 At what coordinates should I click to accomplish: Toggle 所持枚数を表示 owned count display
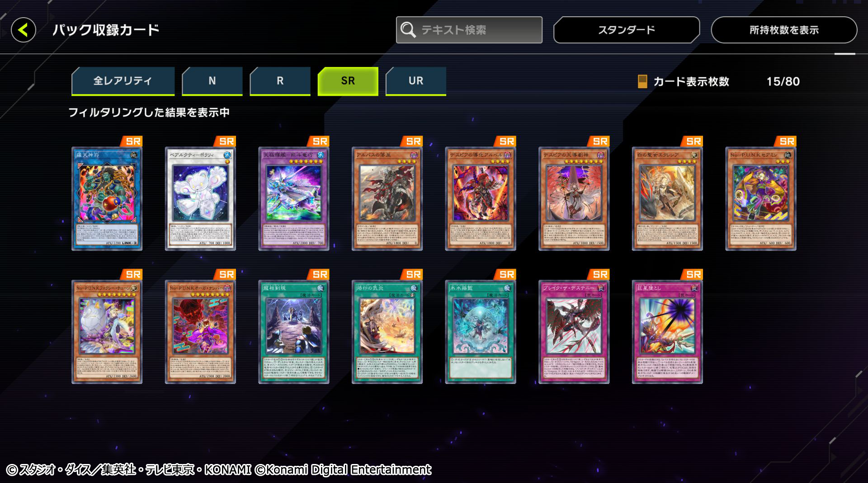point(784,30)
